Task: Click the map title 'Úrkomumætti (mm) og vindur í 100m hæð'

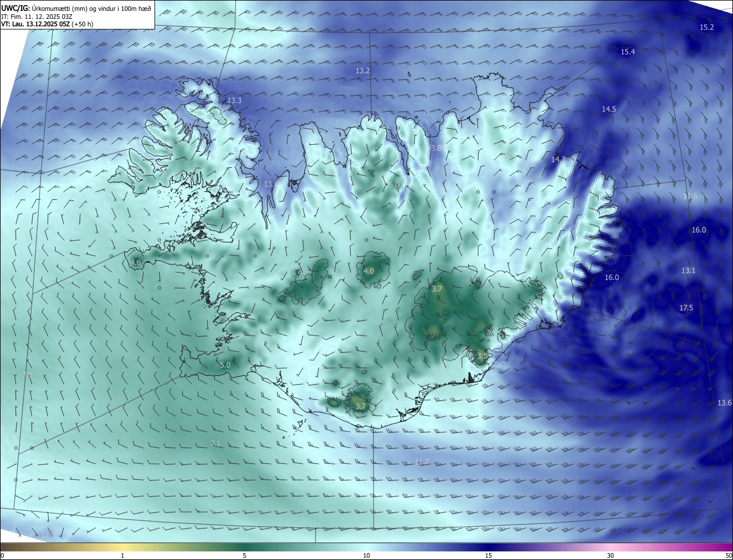Action: [90, 9]
